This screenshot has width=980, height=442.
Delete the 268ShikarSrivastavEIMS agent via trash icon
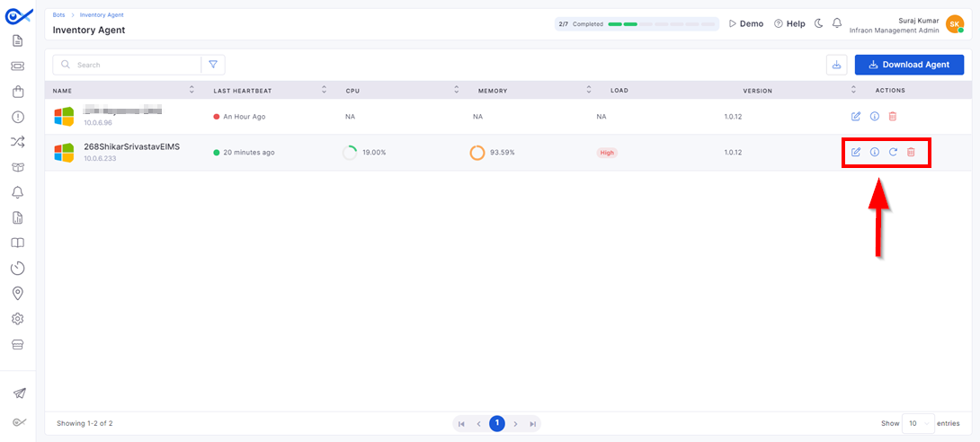[912, 153]
